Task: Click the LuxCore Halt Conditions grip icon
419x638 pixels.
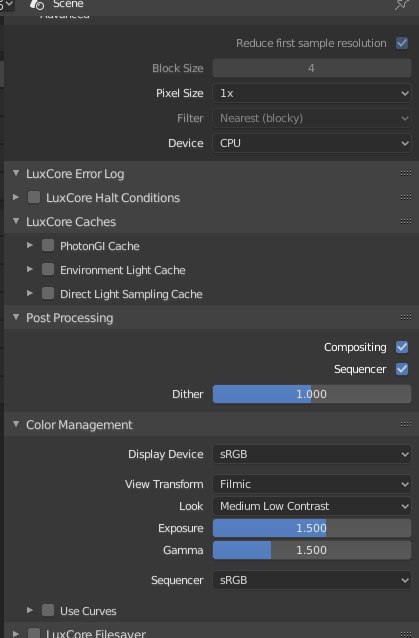Action: pos(406,198)
